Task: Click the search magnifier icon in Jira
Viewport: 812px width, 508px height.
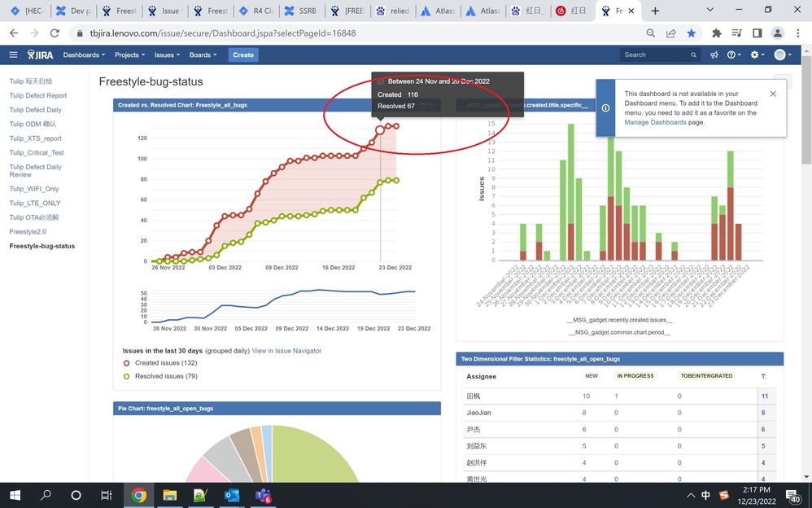Action: (693, 55)
